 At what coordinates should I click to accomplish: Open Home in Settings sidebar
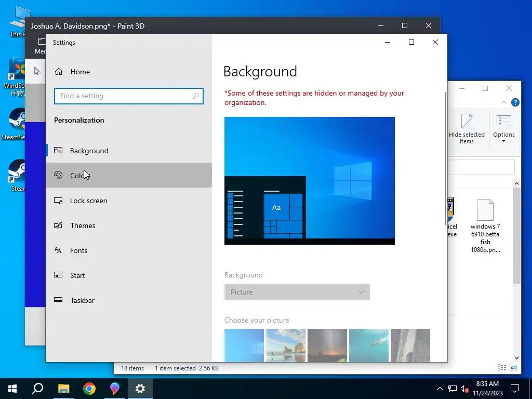tap(72, 72)
